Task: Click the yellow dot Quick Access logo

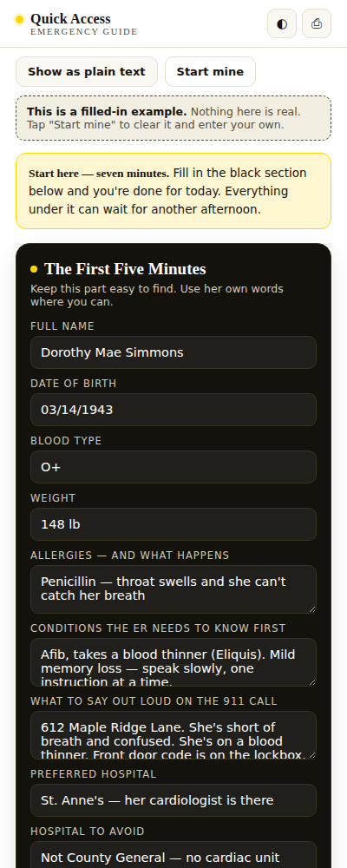Action: 19,19
